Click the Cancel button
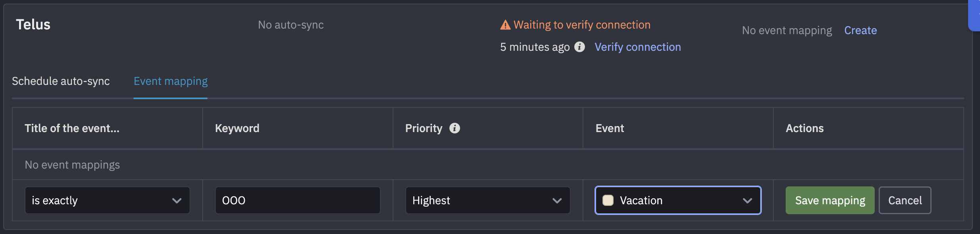Viewport: 980px width, 234px height. tap(905, 200)
